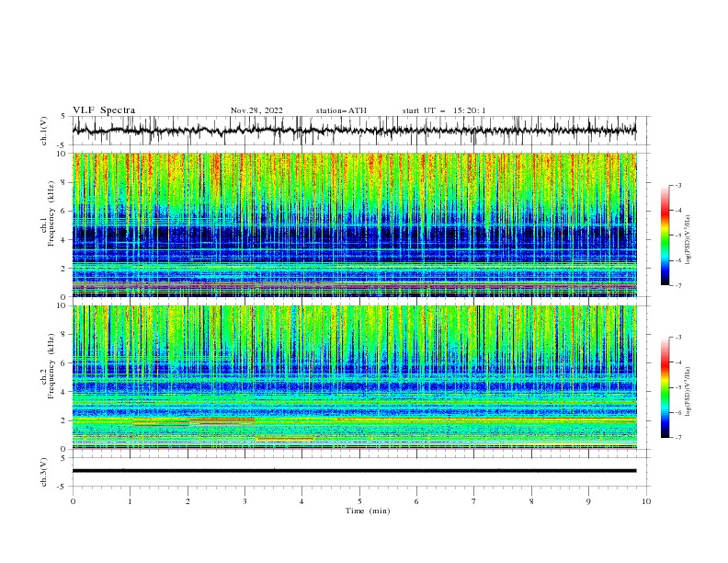Click the "VLF Spectra" title text

104,110
